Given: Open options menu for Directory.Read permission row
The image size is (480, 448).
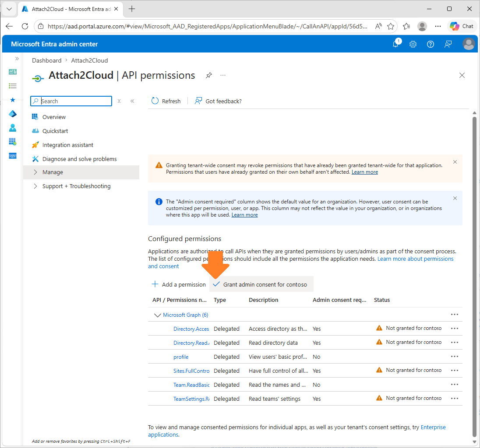Looking at the screenshot, I should coord(454,342).
